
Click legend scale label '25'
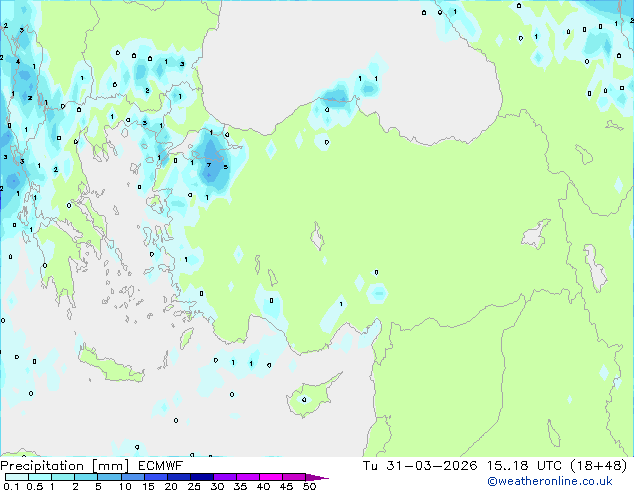(194, 486)
